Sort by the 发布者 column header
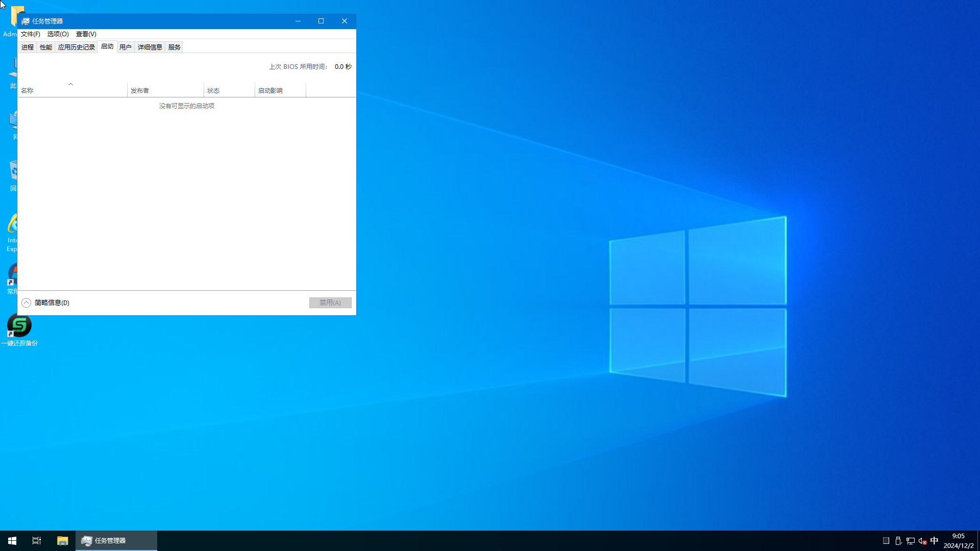 (165, 89)
